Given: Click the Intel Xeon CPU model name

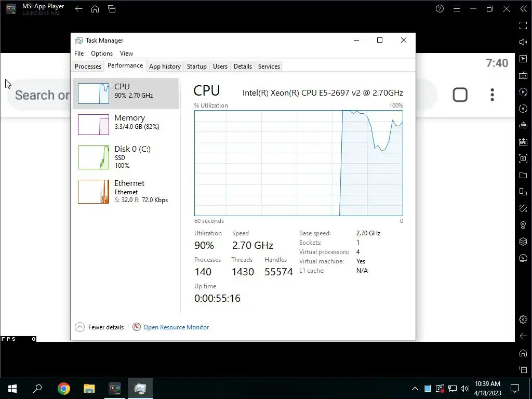Looking at the screenshot, I should point(323,92).
